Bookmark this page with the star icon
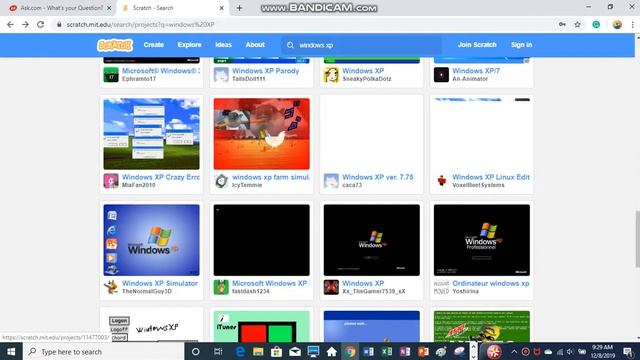 pyautogui.click(x=577, y=24)
